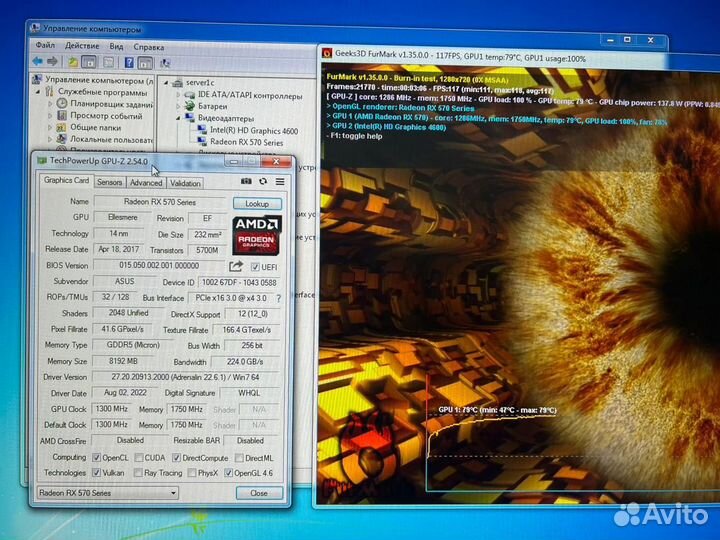
Task: Click the Event Viewer icon in tree
Action: tap(62, 115)
